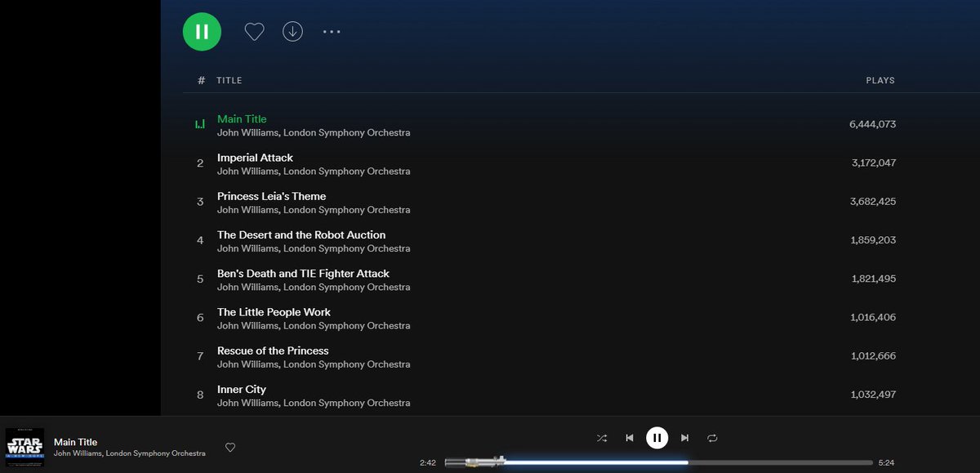This screenshot has height=473, width=980.
Task: Like the album with heart icon
Action: pos(255,32)
